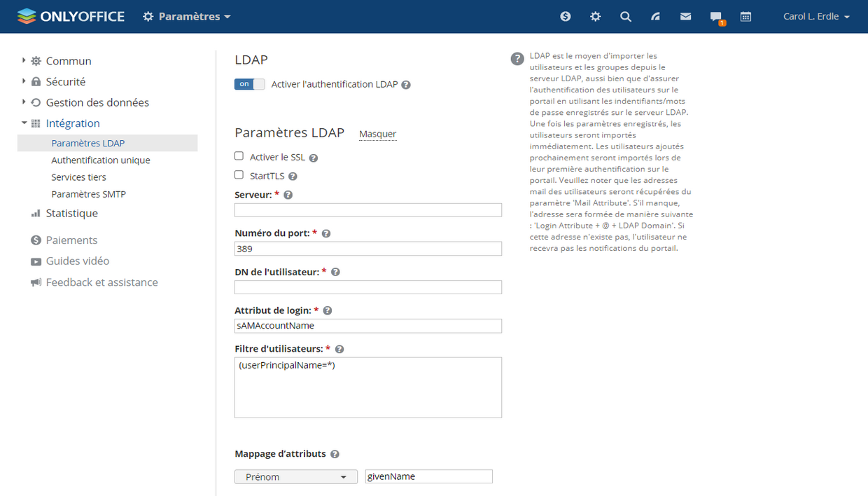
Task: Click the Intégration grid icon in sidebar
Action: (36, 123)
